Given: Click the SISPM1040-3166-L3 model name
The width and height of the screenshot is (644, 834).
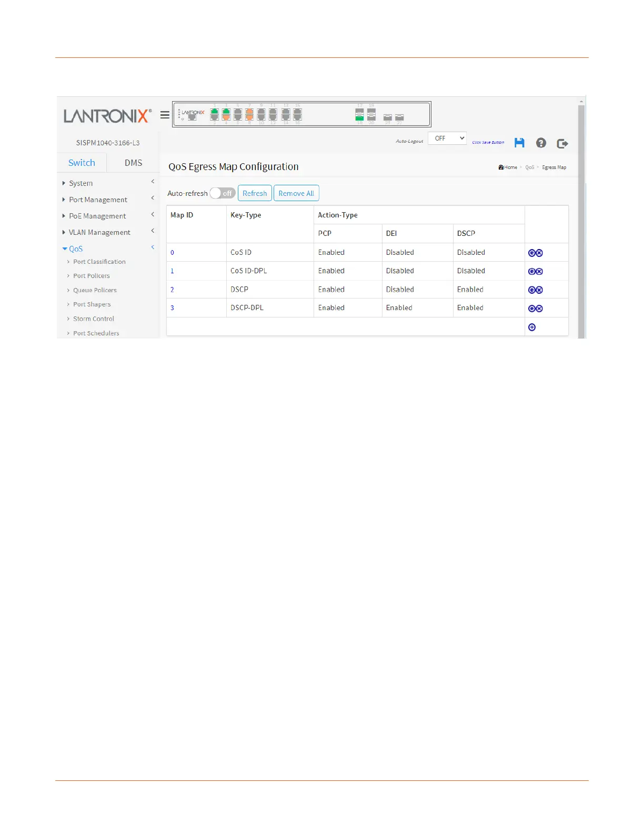Looking at the screenshot, I should (108, 143).
